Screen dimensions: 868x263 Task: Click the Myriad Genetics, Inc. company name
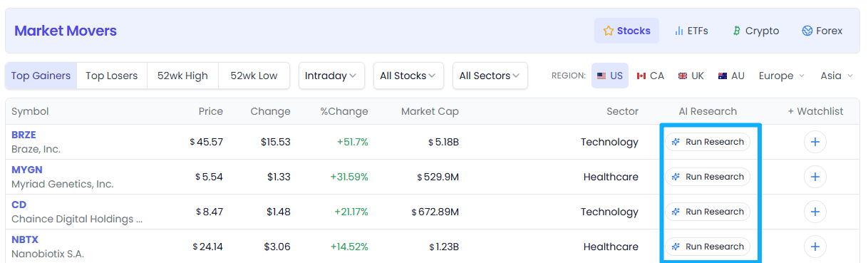pos(63,184)
